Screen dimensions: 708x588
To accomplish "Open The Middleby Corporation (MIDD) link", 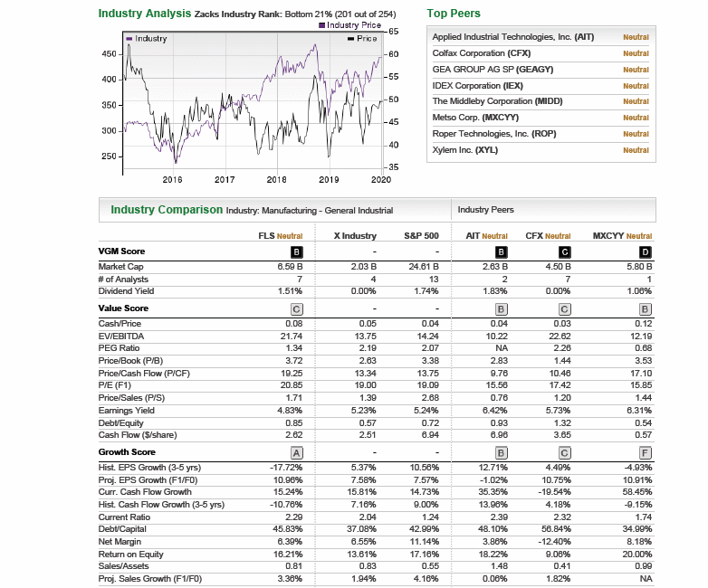I will click(497, 101).
